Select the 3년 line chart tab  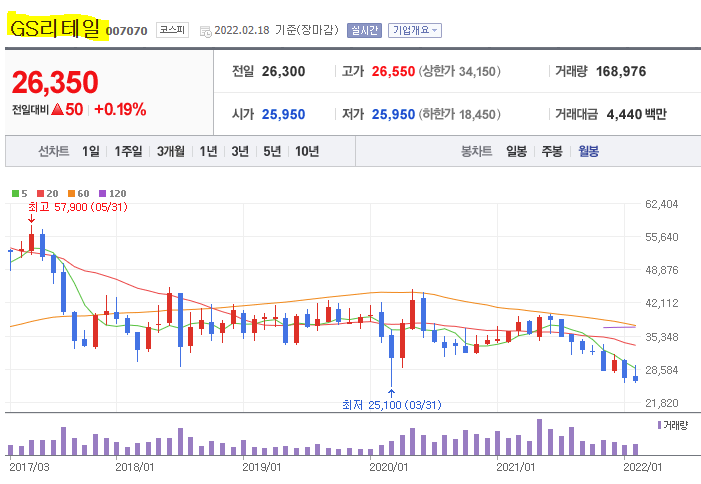(x=240, y=152)
